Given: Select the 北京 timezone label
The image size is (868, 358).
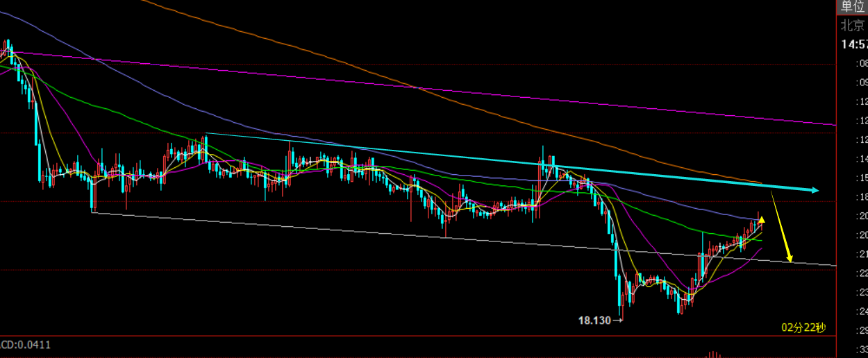Looking at the screenshot, I should (853, 26).
